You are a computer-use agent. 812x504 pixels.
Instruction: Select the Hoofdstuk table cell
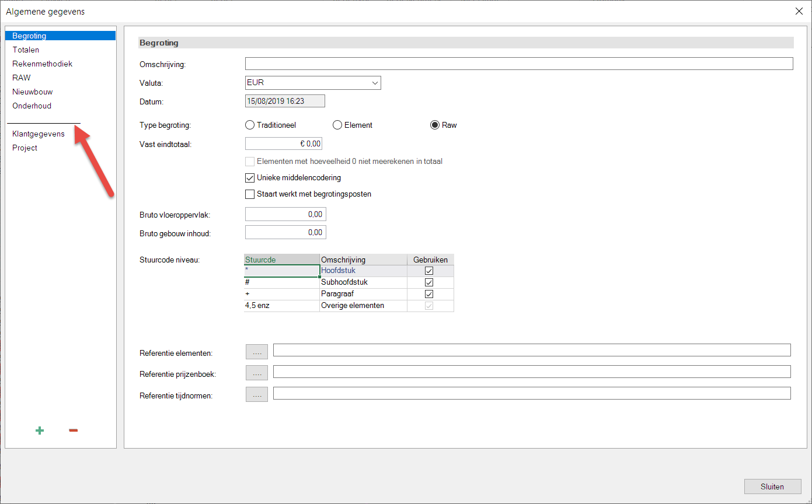[x=363, y=271]
